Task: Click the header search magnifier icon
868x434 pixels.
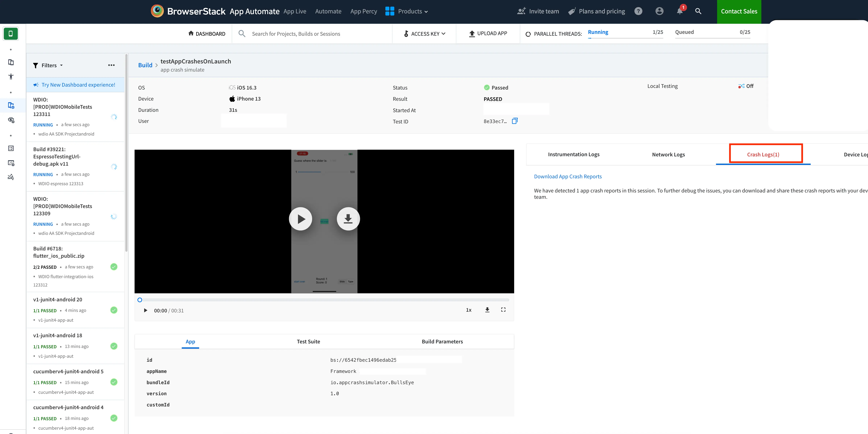Action: pos(698,11)
